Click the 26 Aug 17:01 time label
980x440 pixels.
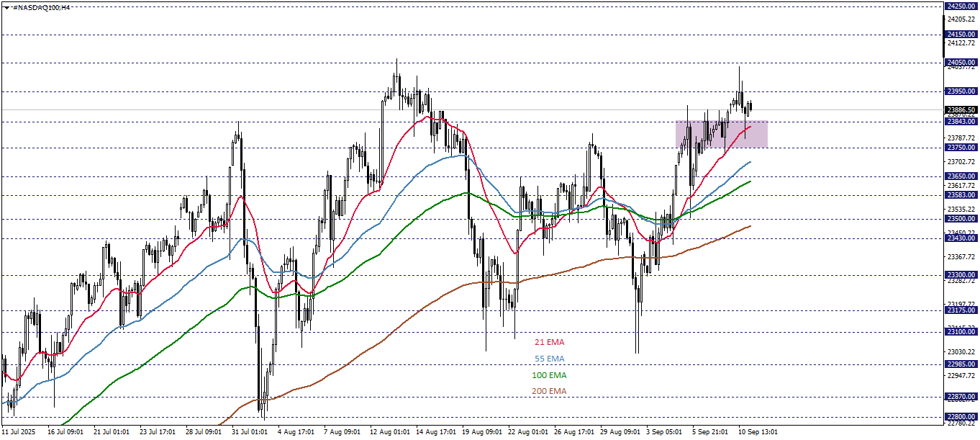tap(573, 432)
